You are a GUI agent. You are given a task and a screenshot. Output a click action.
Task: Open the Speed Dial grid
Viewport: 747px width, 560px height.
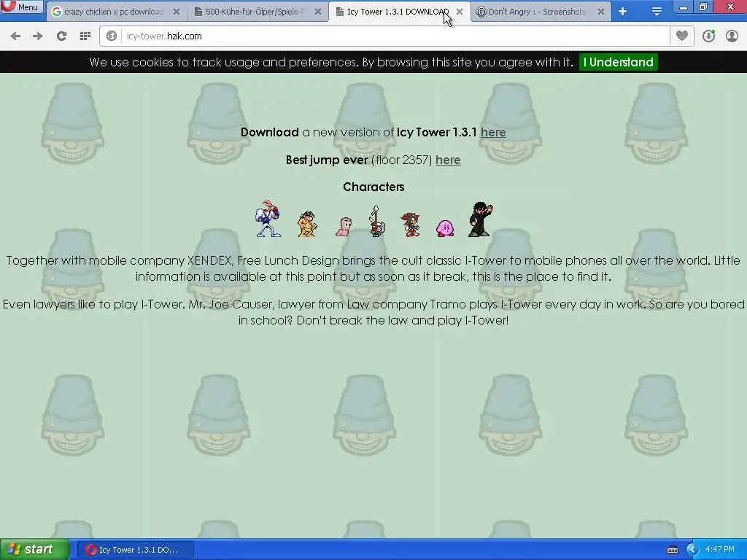point(85,36)
